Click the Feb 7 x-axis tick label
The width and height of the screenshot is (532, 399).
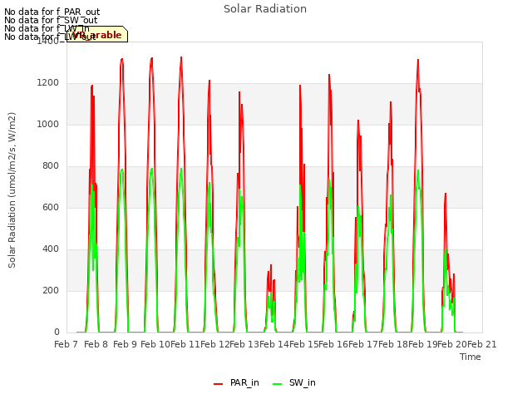coord(66,344)
